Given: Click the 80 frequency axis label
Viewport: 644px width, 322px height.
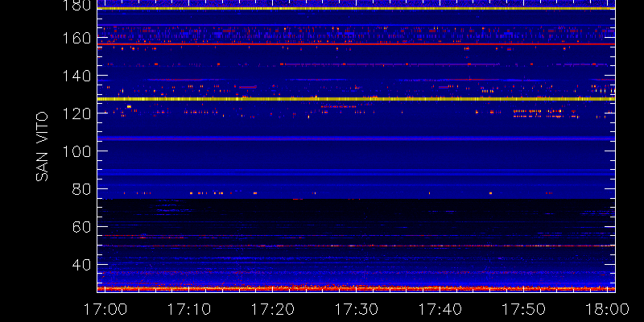Looking at the screenshot, I should click(x=82, y=189).
